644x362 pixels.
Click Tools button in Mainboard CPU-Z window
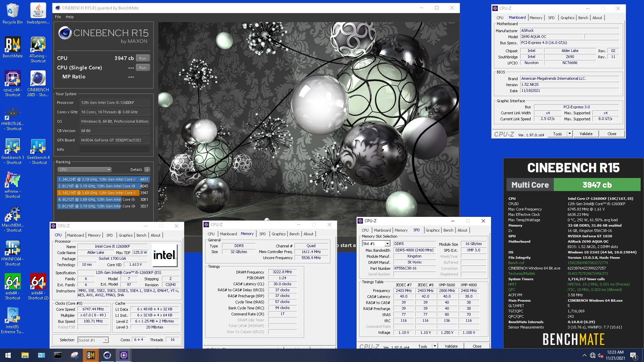click(x=557, y=134)
